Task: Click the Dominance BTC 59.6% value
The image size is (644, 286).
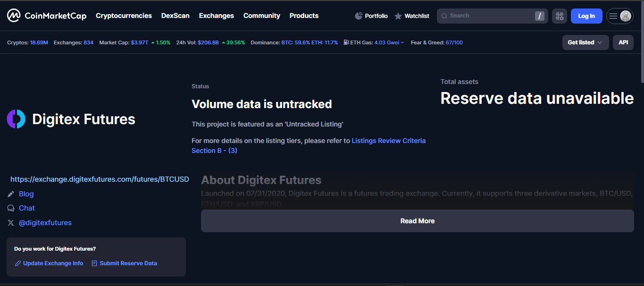Action: [295, 42]
